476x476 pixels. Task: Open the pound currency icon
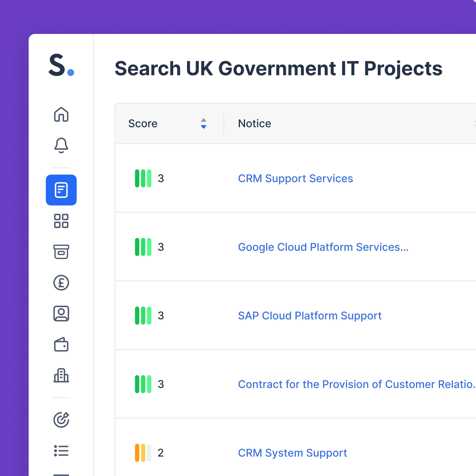(61, 283)
